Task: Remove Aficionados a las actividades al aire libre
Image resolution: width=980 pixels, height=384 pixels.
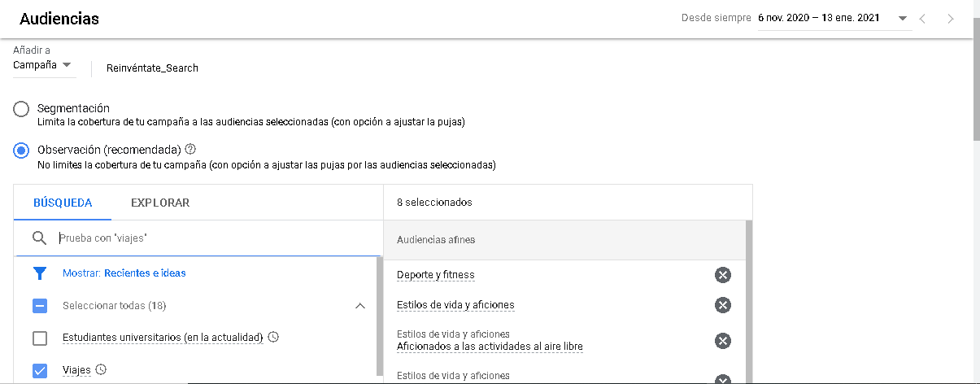Action: (722, 340)
